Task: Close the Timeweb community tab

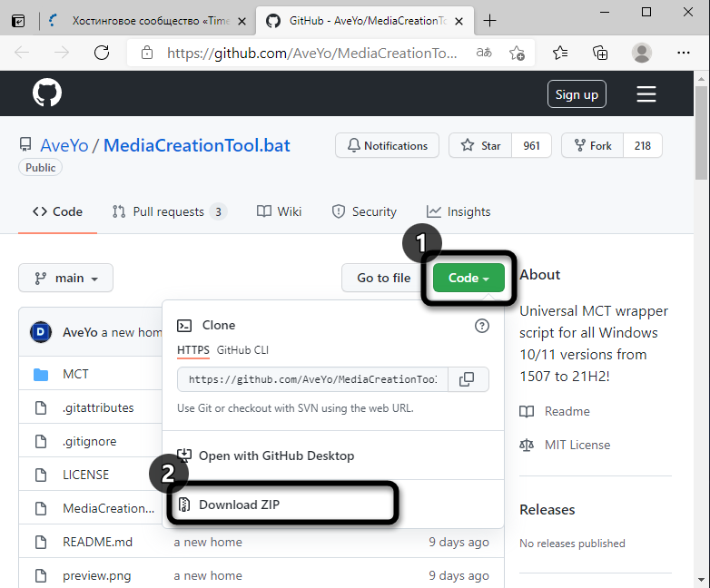Action: (x=242, y=21)
